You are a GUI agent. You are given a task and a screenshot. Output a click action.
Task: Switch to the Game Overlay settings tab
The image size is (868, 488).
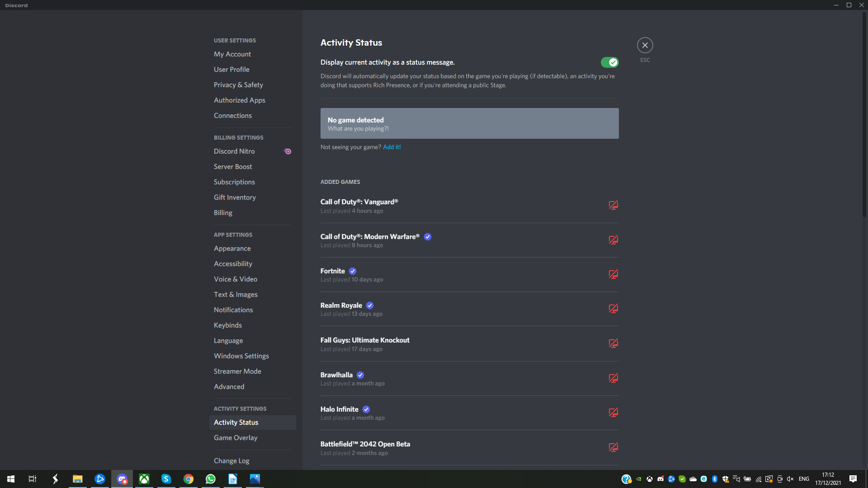click(x=236, y=437)
